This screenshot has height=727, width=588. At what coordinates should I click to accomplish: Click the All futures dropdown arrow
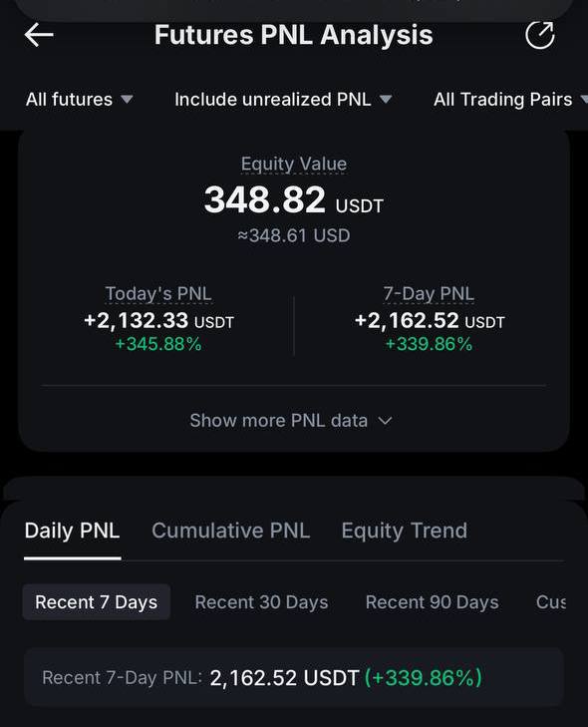(127, 99)
